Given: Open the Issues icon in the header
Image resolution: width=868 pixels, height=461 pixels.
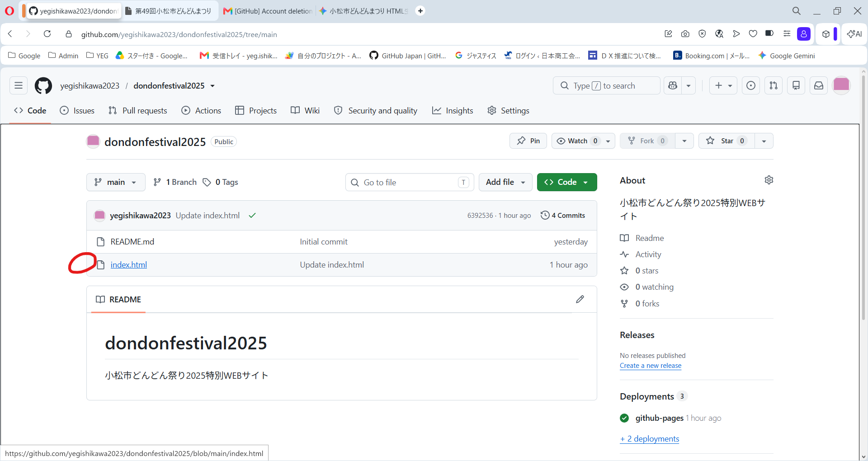Looking at the screenshot, I should tap(751, 85).
